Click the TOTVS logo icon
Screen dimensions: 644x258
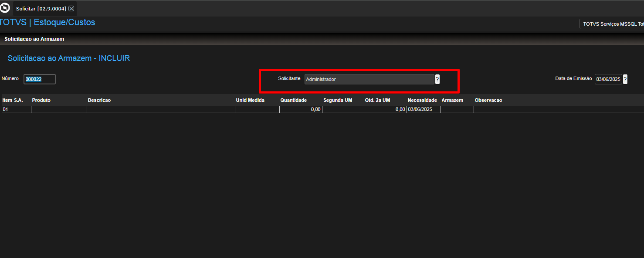(5, 8)
